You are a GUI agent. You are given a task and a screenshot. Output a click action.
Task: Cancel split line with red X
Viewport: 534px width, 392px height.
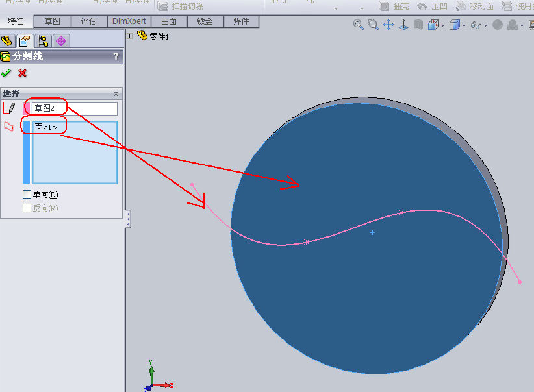point(23,73)
